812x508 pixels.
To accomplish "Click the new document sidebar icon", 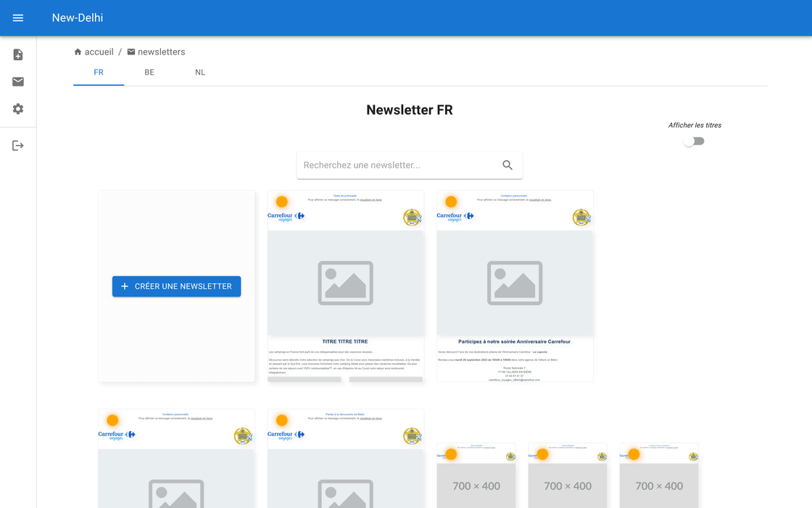I will [x=18, y=55].
